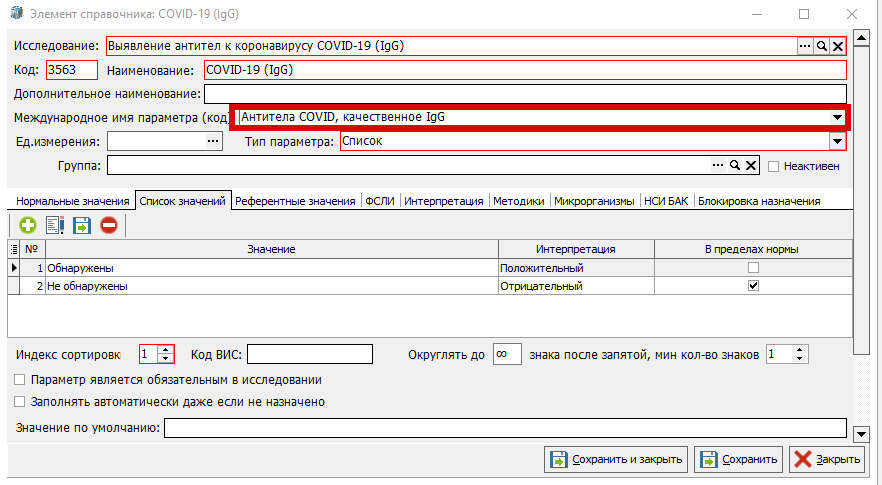
Task: Click the edit list entry icon
Action: coord(55,225)
